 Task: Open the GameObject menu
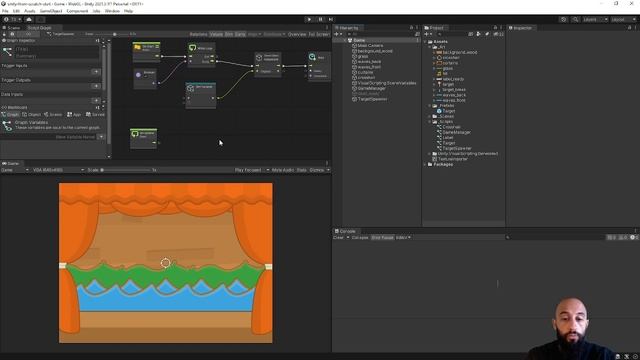point(51,11)
